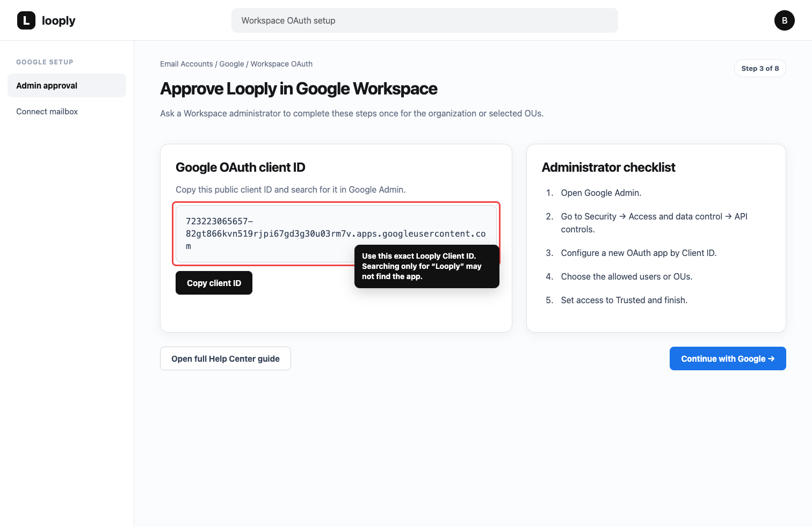Click the tooltip about exact Looply Client ID
This screenshot has height=527, width=812.
[427, 266]
